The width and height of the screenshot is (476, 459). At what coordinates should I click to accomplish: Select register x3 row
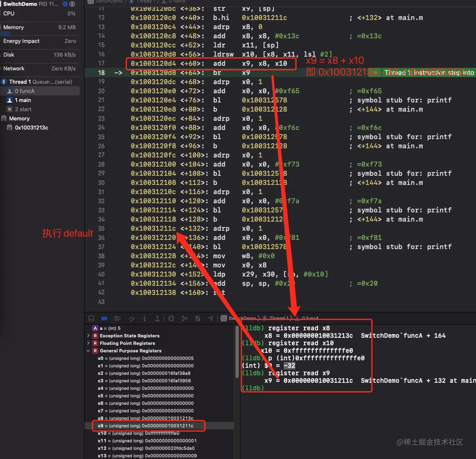point(159,381)
